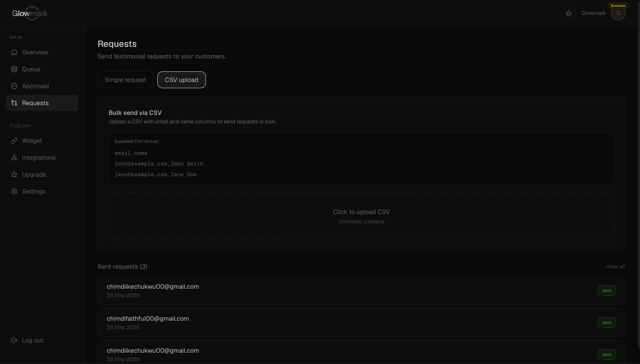The image size is (640, 364).
Task: Click the upload CSV drop zone
Action: tap(361, 216)
